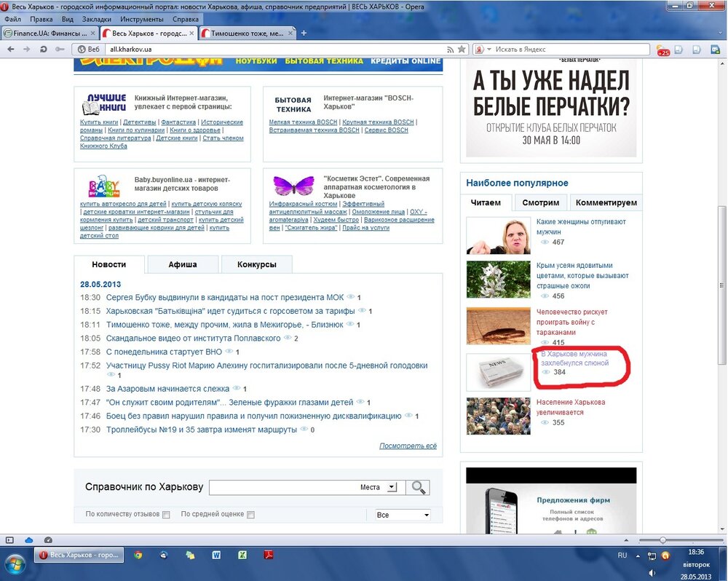Open Windows Start menu orb

pyautogui.click(x=15, y=564)
